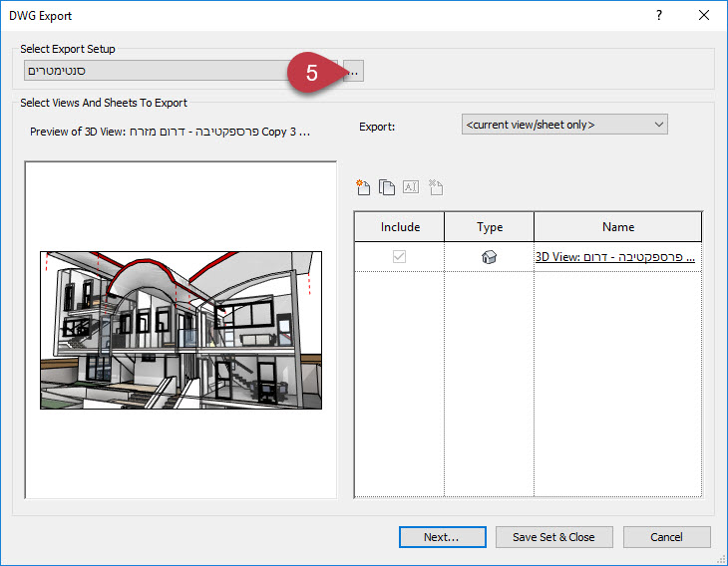
Task: Click the New Set icon
Action: [363, 187]
